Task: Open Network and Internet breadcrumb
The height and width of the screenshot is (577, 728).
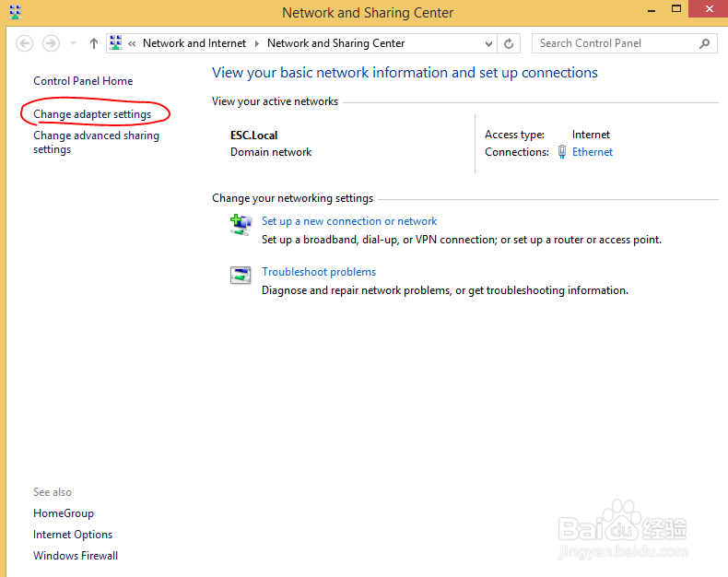Action: point(194,43)
